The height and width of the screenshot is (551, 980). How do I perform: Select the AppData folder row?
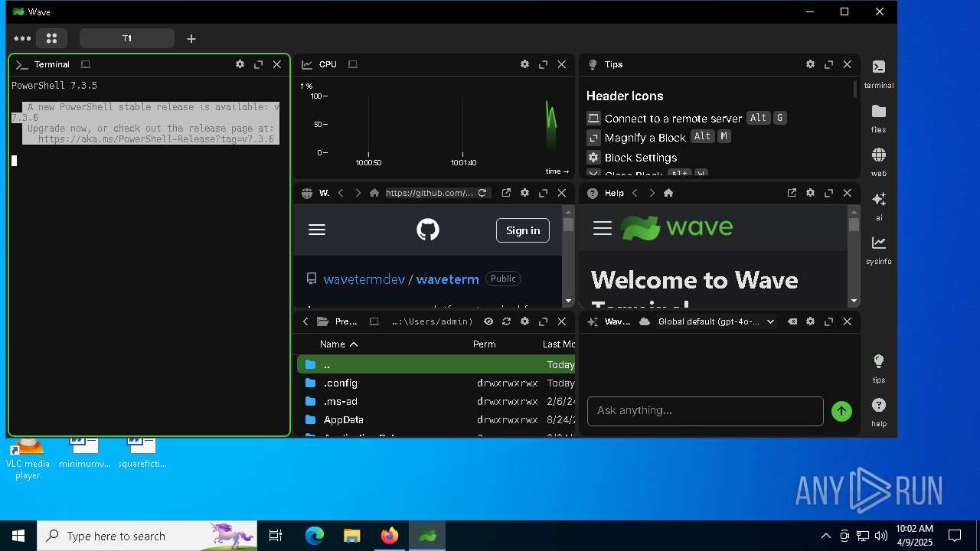coord(436,419)
